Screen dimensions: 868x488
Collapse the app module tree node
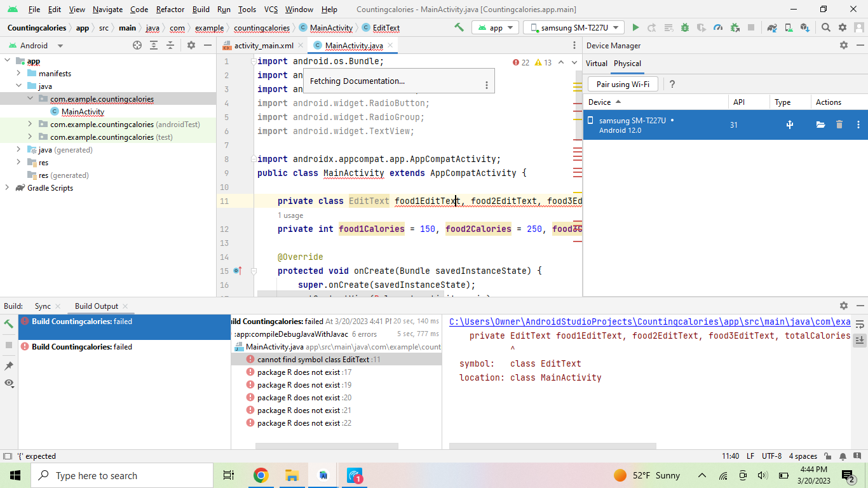[x=8, y=60]
